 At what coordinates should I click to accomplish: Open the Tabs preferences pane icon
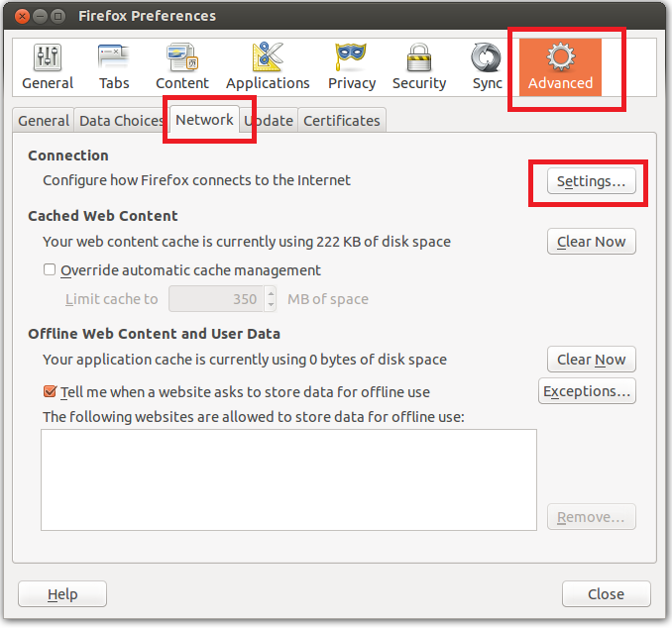pos(114,66)
